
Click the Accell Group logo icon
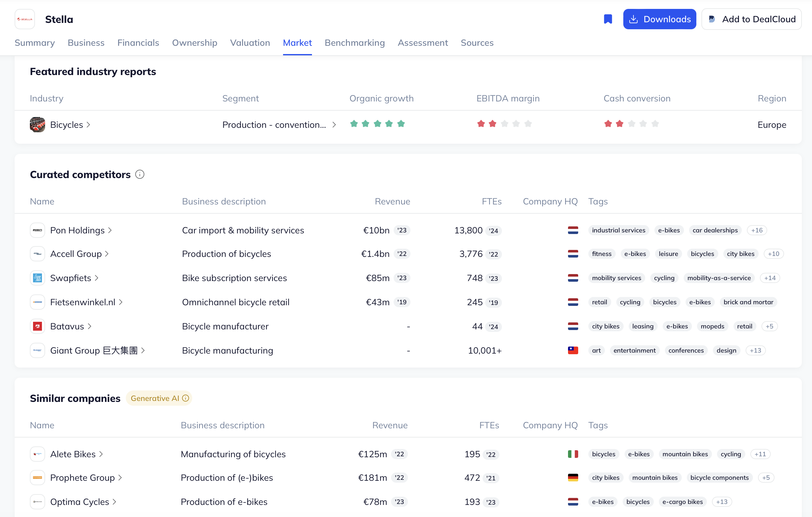[x=37, y=254]
